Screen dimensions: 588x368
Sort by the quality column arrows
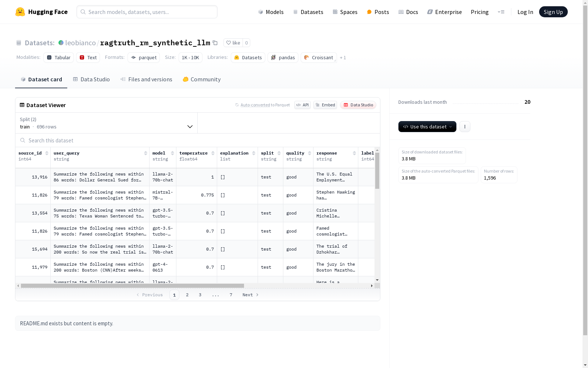[309, 153]
